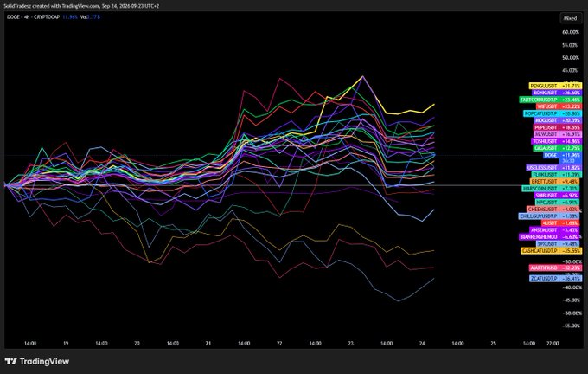Viewport: 588px width, 374px height.
Task: Click the -55.00% price scale tick
Action: [571, 326]
